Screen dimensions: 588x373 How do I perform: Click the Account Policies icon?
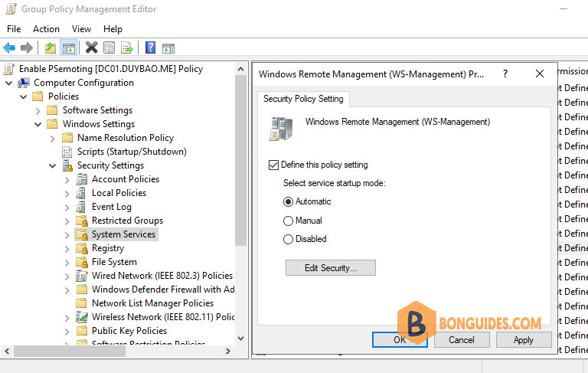[x=81, y=179]
